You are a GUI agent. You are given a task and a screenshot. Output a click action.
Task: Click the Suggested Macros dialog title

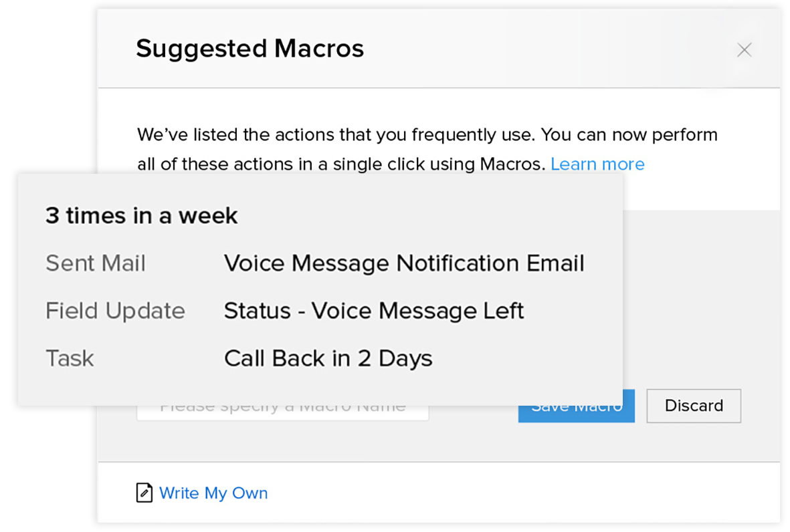[x=250, y=49]
